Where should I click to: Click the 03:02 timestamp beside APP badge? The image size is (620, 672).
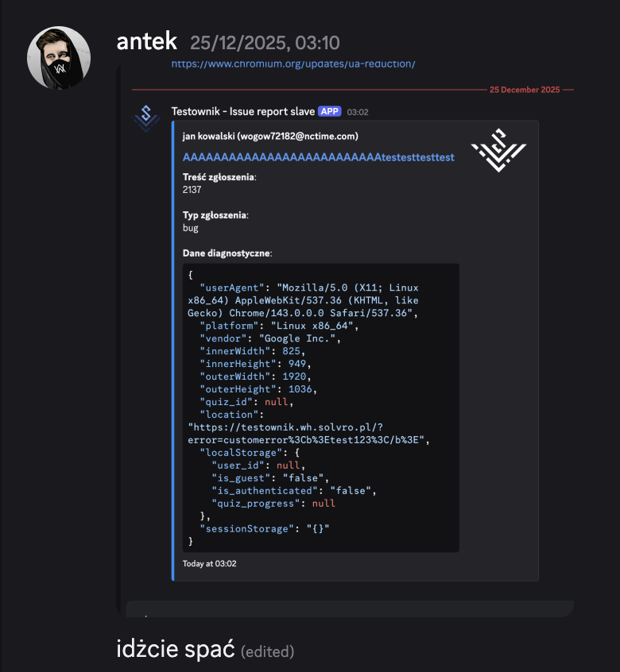click(358, 112)
